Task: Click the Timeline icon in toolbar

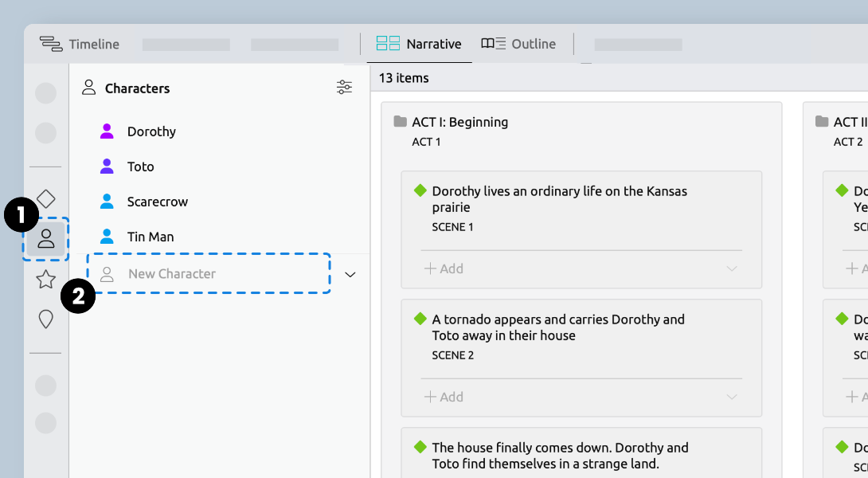Action: click(51, 44)
